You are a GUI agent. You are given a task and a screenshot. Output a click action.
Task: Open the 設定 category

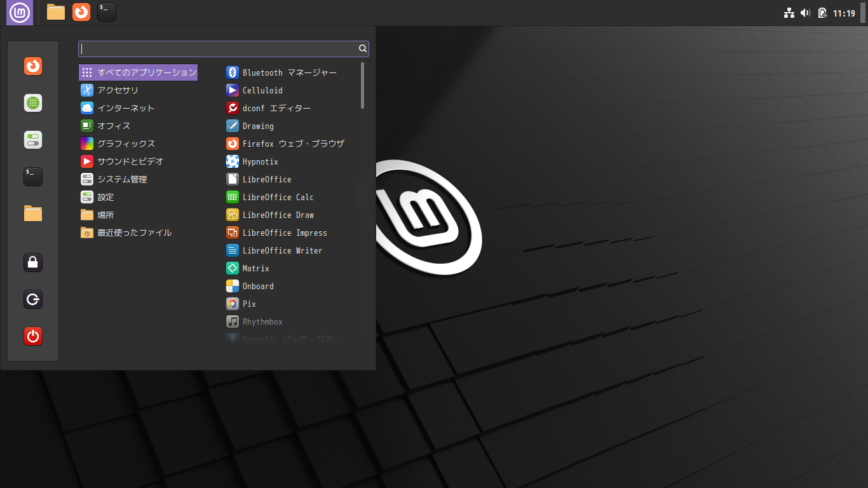coord(138,197)
